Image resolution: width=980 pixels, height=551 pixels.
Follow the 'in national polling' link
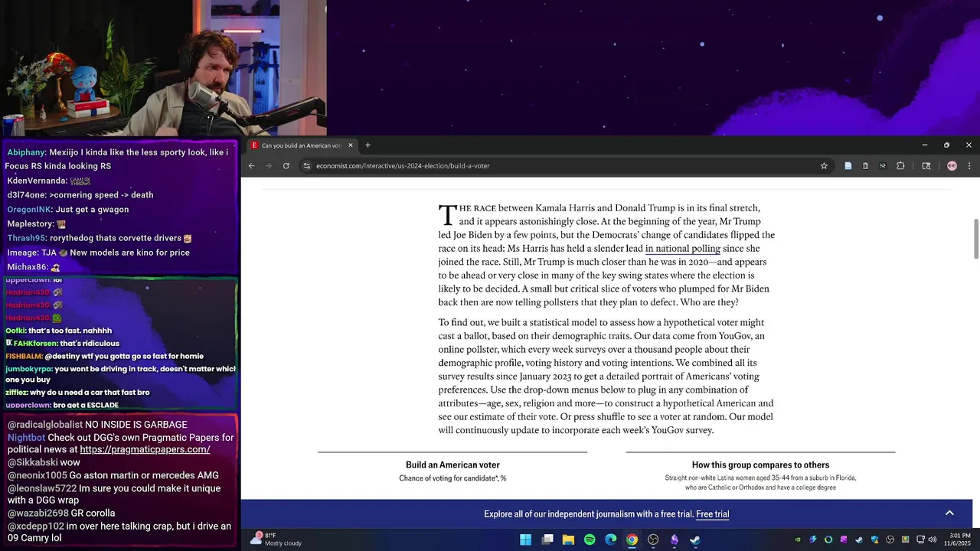pyautogui.click(x=683, y=249)
